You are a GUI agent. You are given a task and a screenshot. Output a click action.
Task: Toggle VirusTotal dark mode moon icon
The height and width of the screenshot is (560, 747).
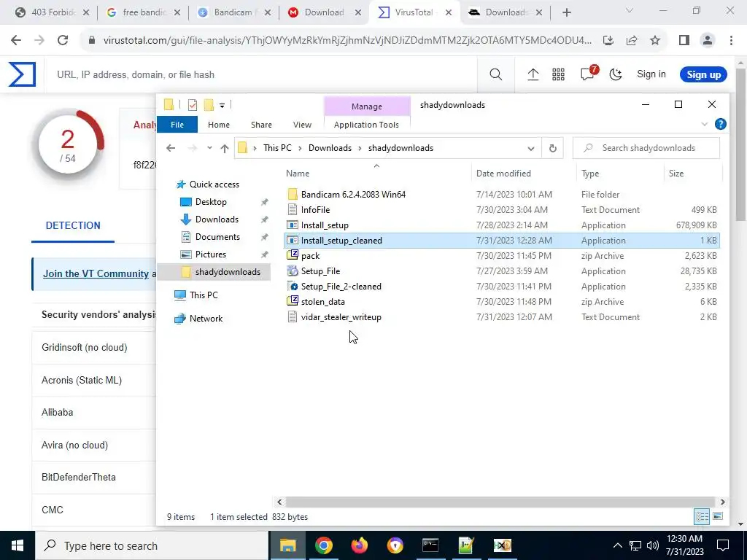(616, 74)
